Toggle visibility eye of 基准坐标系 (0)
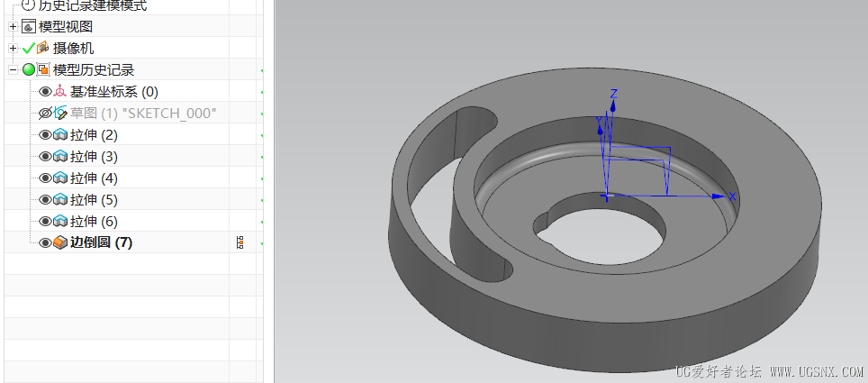This screenshot has width=868, height=383. coord(45,91)
